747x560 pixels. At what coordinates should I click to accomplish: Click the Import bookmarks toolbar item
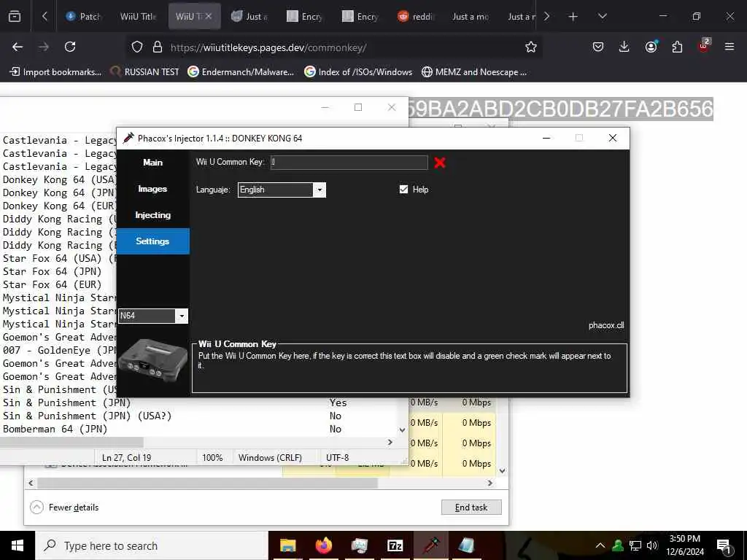click(55, 72)
